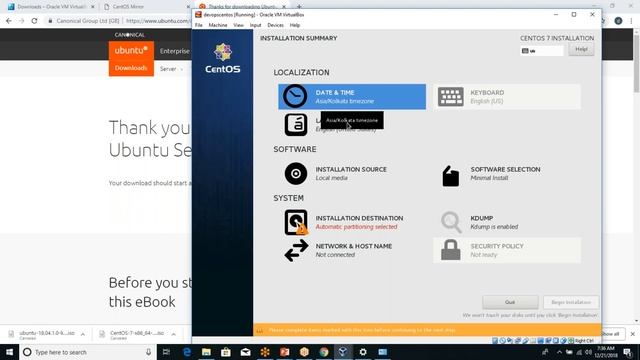Switch to VirtualBox on taskbar
The image size is (640, 360).
pyautogui.click(x=343, y=352)
